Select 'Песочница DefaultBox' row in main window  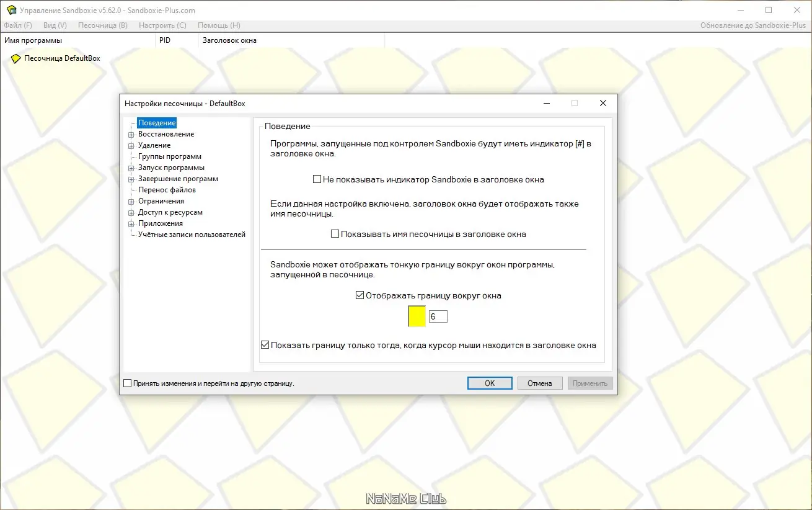(62, 58)
